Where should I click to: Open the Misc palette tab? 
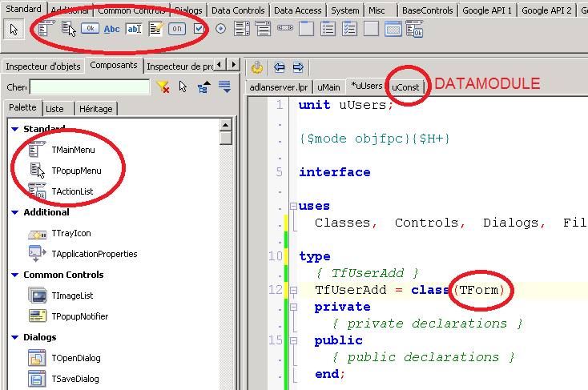pyautogui.click(x=377, y=10)
